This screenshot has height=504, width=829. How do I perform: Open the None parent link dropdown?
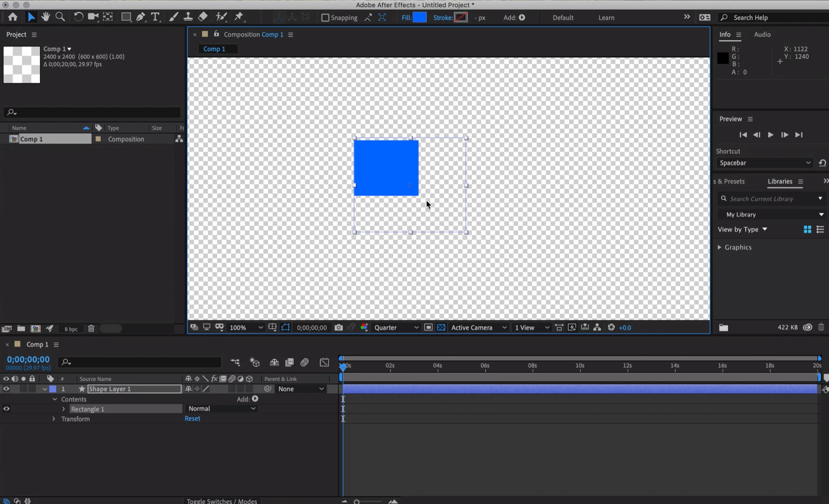301,389
